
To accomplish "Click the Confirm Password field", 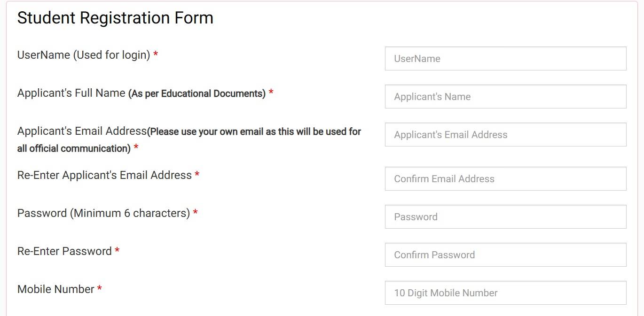I will point(505,255).
